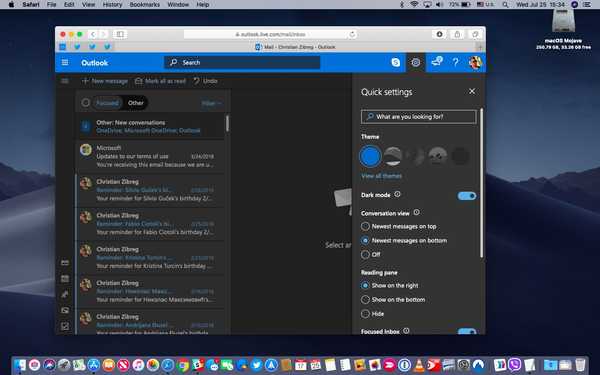Click the account profile picture

[x=475, y=62]
